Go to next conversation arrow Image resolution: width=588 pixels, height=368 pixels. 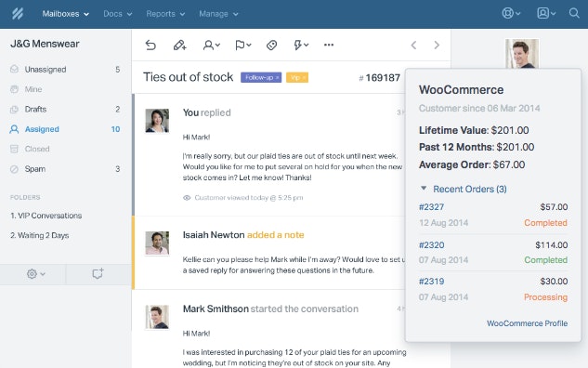click(437, 45)
